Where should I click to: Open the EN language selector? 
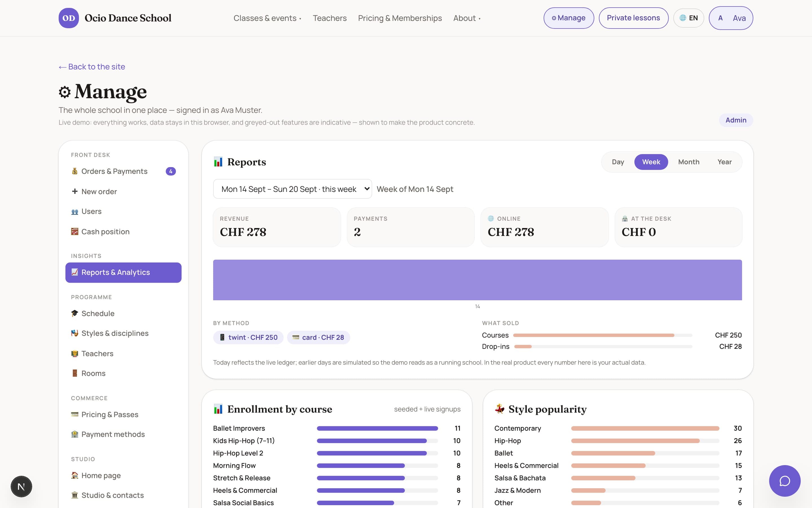pyautogui.click(x=689, y=18)
